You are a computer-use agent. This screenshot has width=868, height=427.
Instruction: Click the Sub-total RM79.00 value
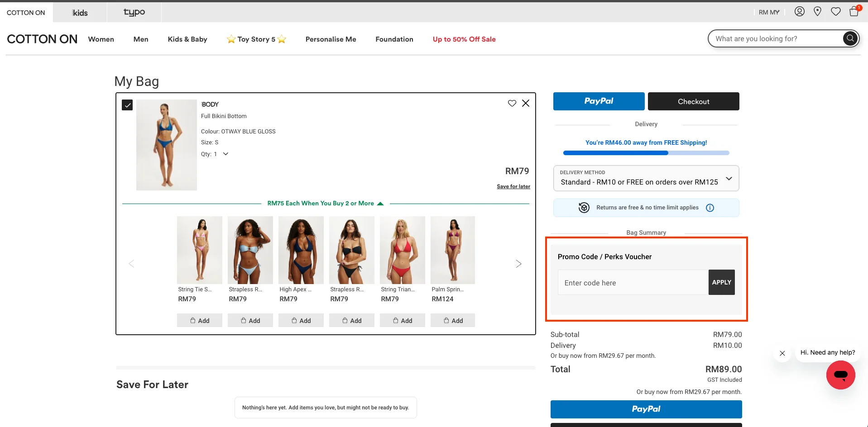727,335
